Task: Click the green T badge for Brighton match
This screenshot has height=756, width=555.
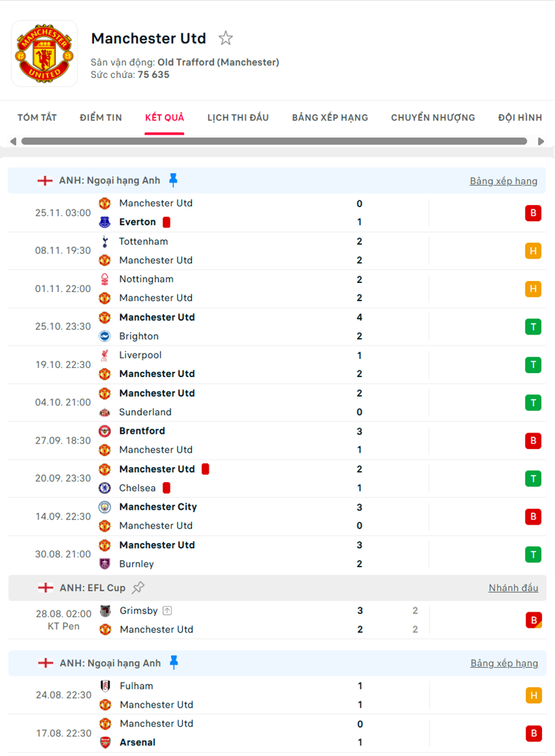Action: click(533, 327)
